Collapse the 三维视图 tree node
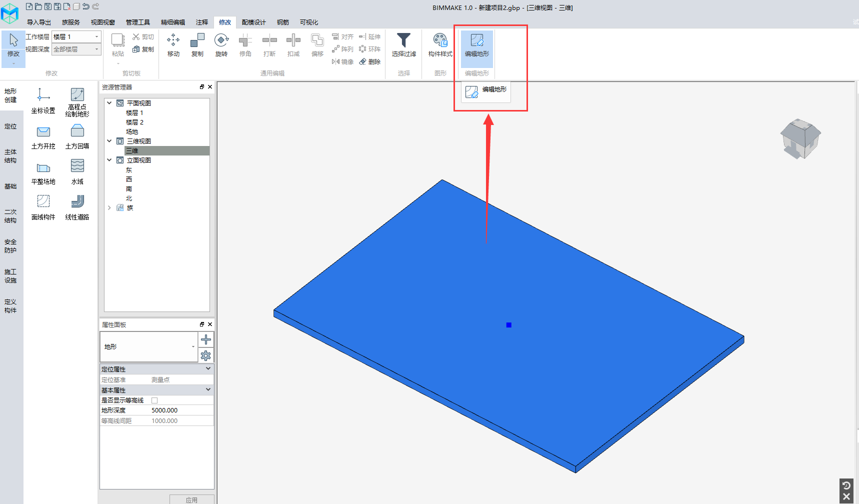This screenshot has width=859, height=504. point(109,141)
